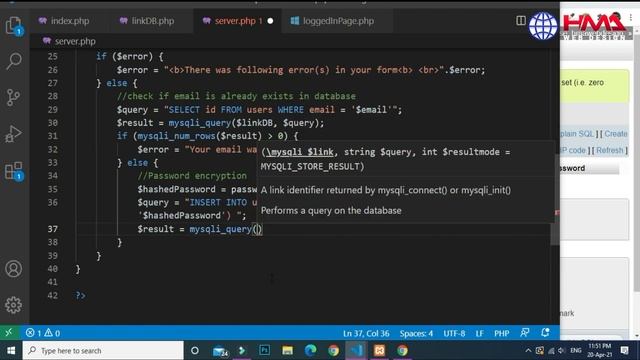The image size is (640, 360).
Task: Open the Action Center notification icon
Action: tap(624, 350)
